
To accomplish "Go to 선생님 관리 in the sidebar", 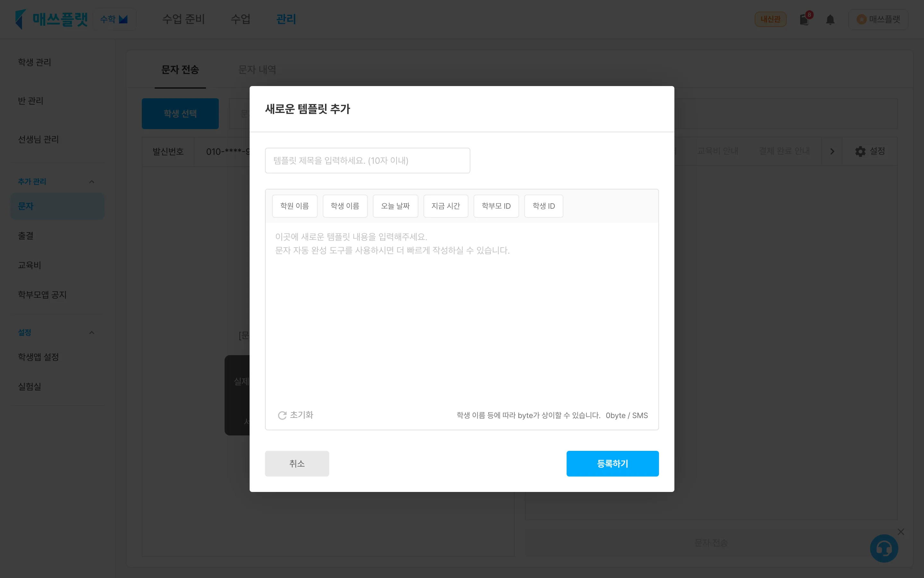I will point(38,140).
